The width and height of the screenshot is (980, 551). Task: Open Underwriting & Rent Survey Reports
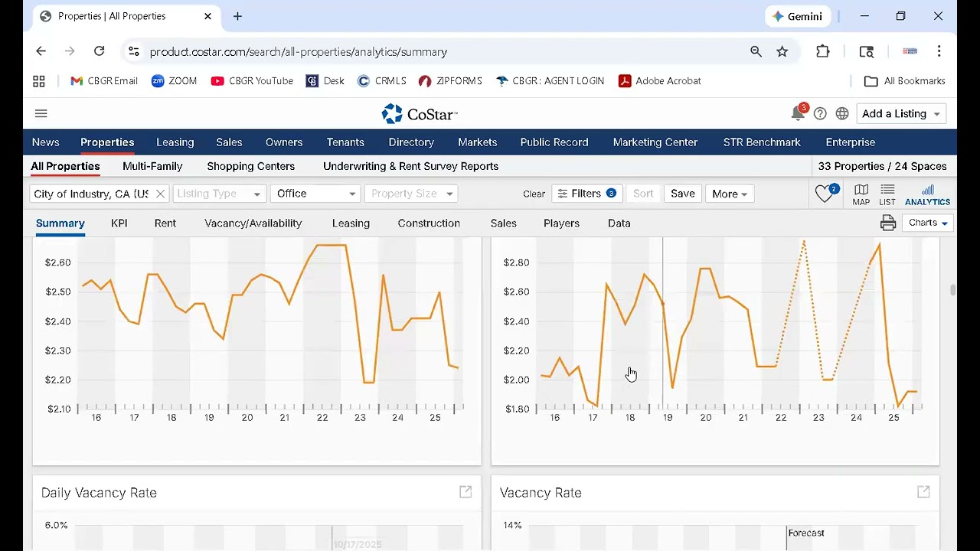(410, 166)
